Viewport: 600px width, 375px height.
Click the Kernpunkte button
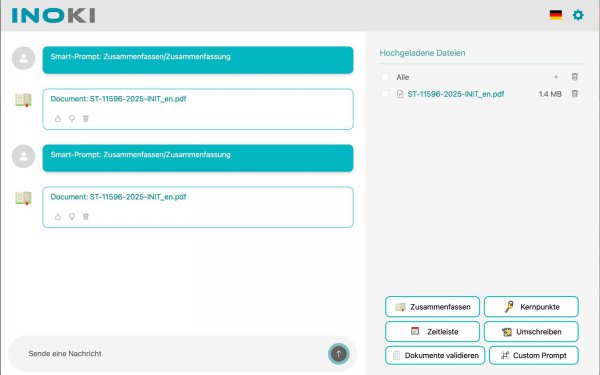[x=531, y=307]
